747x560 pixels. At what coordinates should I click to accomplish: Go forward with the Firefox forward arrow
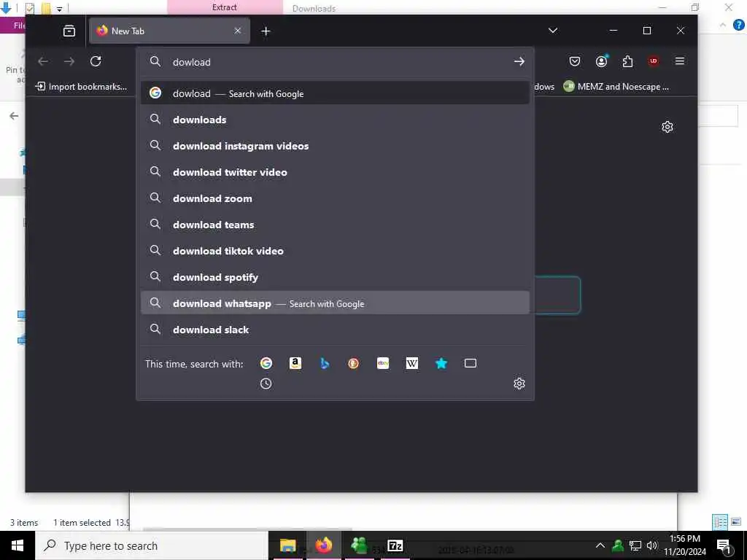tap(69, 61)
